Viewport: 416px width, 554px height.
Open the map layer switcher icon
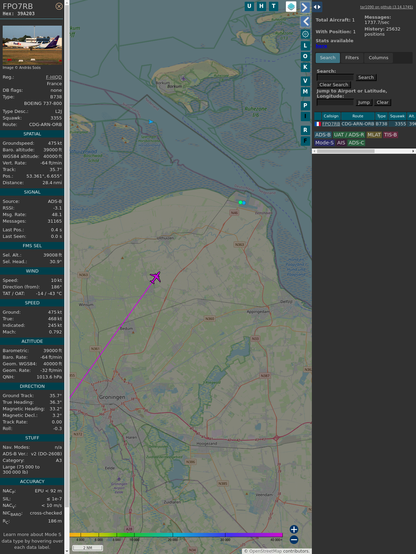pyautogui.click(x=291, y=6)
